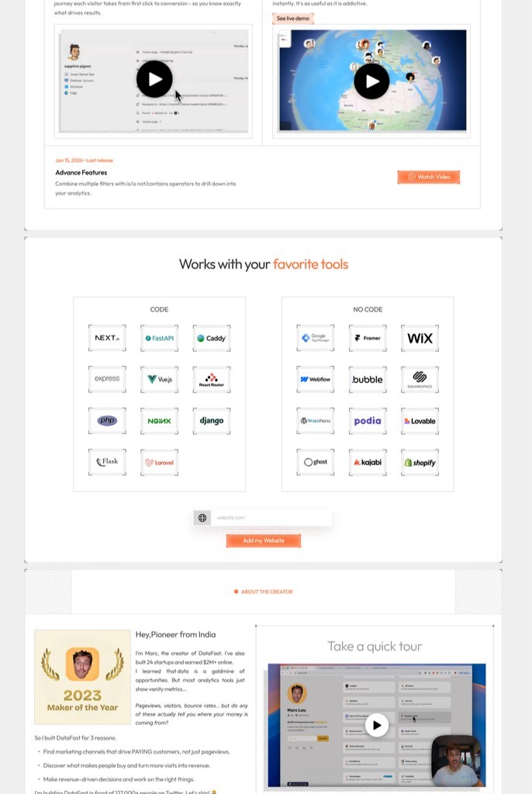Screen dimensions: 532x794
Task: Play the Take a quick tour video
Action: pyautogui.click(x=376, y=725)
